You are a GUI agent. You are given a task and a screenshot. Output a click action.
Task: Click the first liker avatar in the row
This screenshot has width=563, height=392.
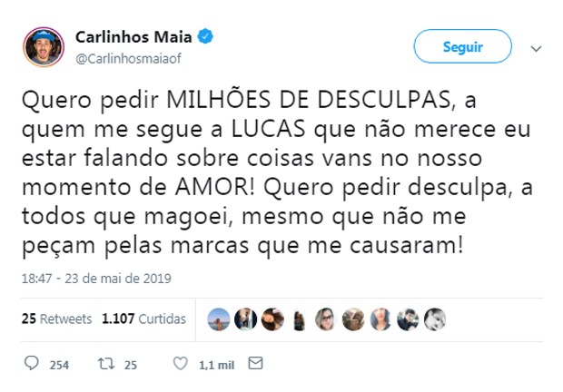[218, 319]
